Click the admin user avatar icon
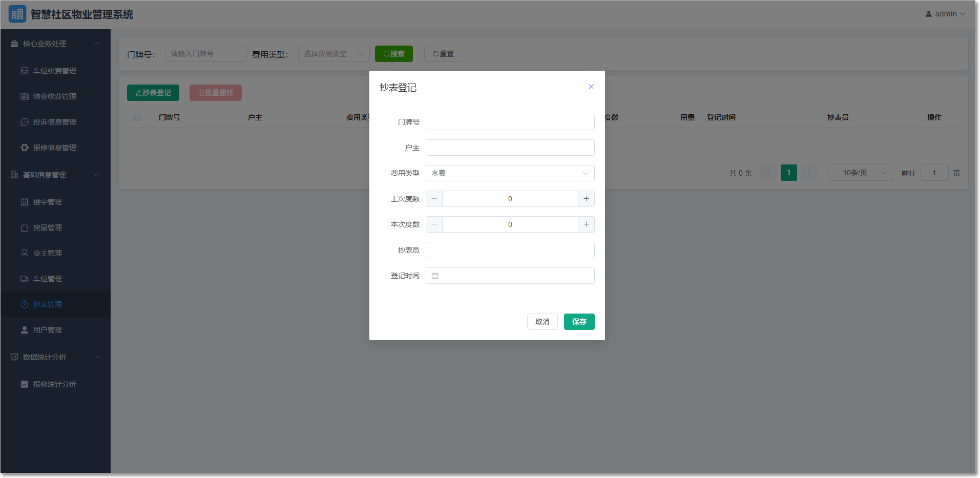 pyautogui.click(x=929, y=14)
